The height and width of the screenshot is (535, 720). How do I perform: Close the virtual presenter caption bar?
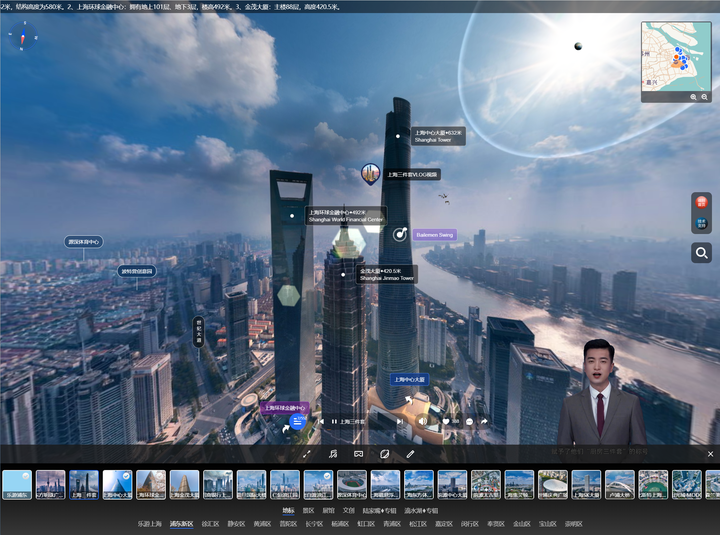[x=710, y=454]
